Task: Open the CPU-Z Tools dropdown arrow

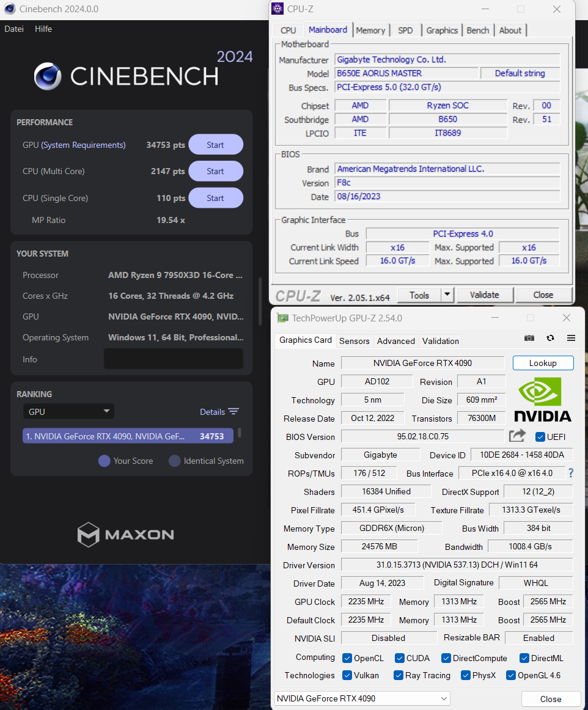Action: pos(447,295)
